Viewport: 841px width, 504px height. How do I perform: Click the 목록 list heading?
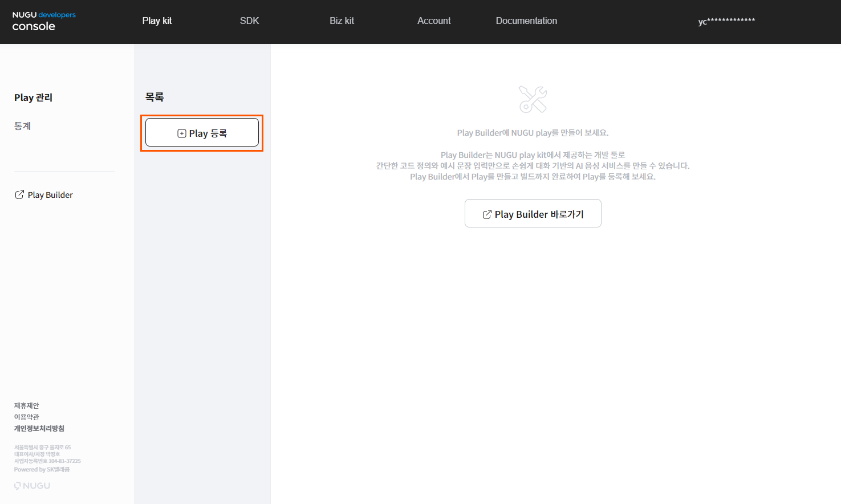[x=155, y=97]
